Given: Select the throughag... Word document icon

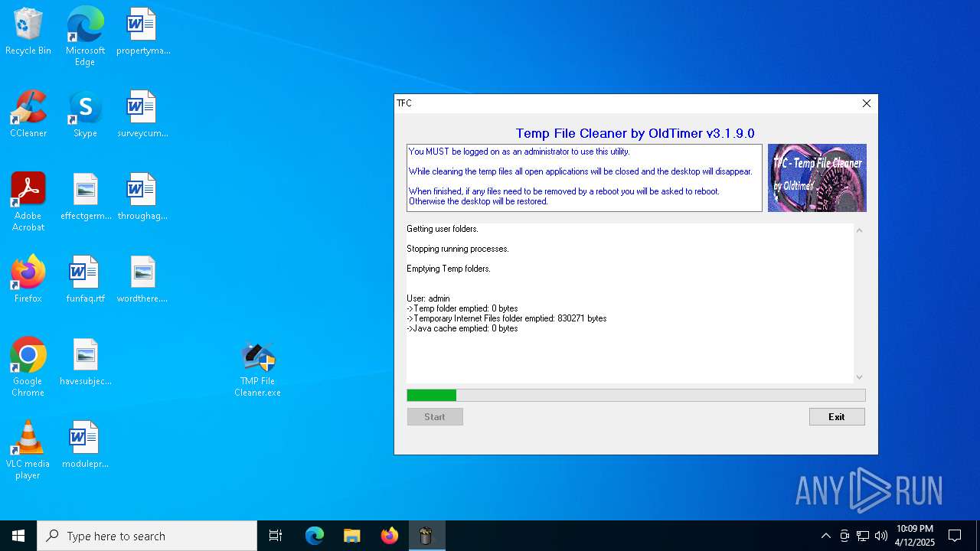Looking at the screenshot, I should (142, 197).
